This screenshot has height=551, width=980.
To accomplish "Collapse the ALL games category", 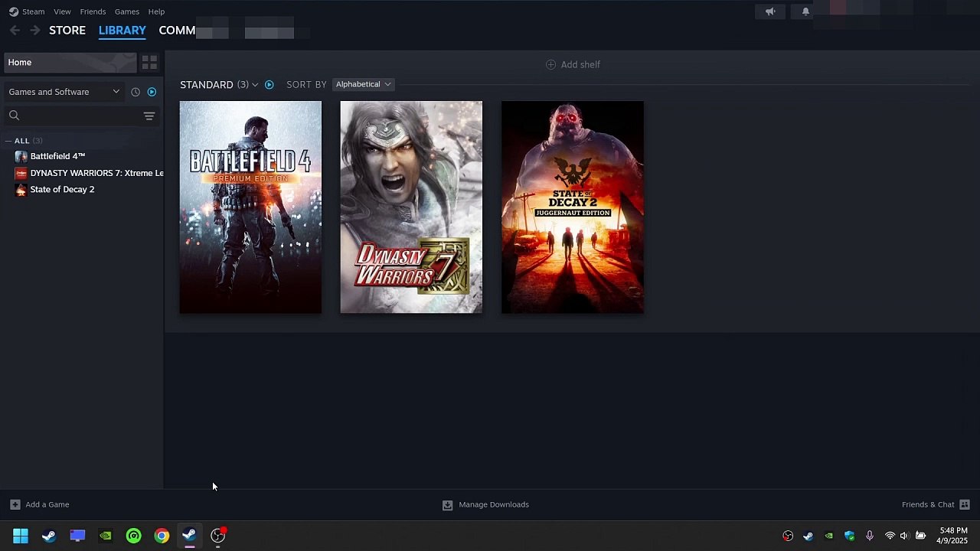I will click(x=8, y=141).
